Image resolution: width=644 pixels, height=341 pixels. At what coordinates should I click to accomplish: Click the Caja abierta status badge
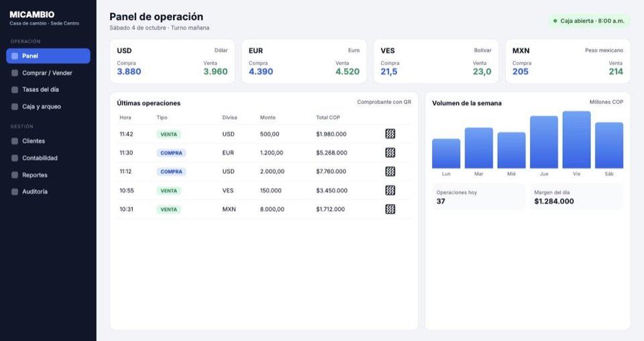tap(588, 21)
